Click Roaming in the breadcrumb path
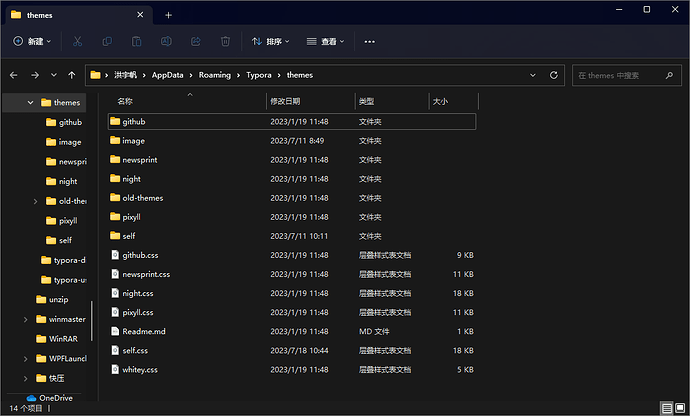 (215, 75)
